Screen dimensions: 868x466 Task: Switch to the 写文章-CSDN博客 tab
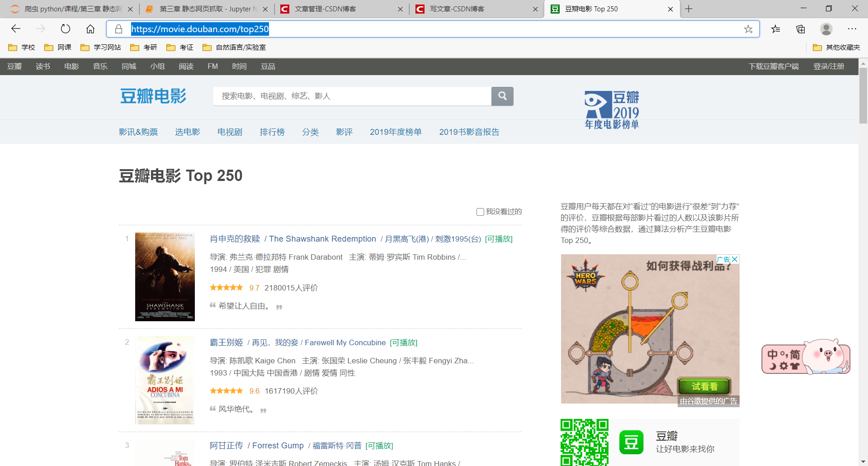point(477,9)
